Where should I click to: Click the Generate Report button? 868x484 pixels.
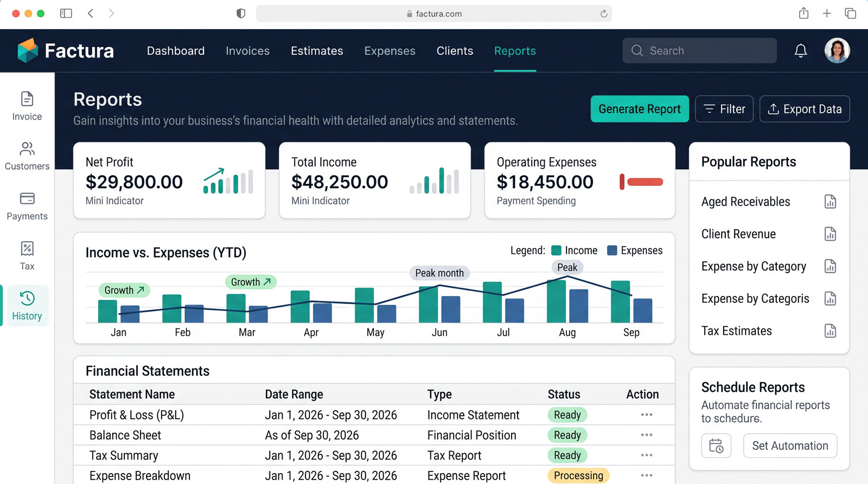pyautogui.click(x=640, y=109)
